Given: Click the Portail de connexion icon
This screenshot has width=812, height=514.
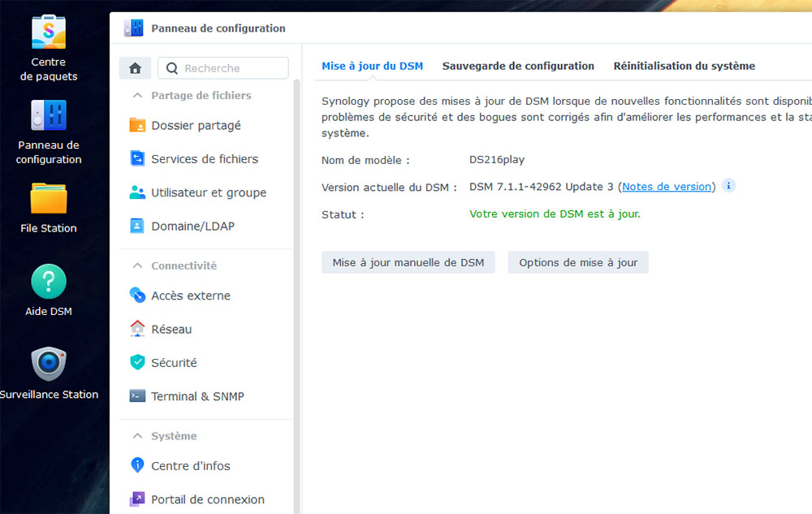Looking at the screenshot, I should (137, 499).
